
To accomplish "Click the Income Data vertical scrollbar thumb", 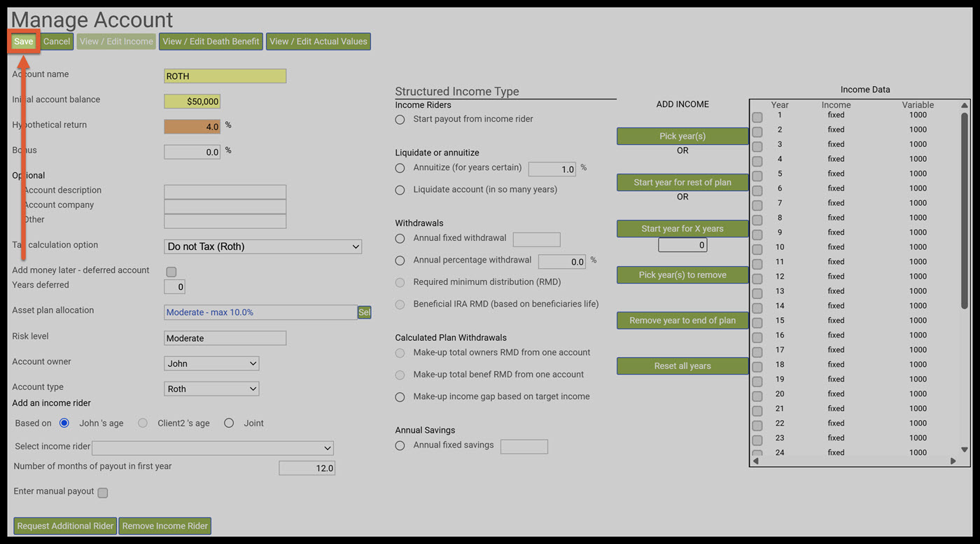I will point(965,210).
